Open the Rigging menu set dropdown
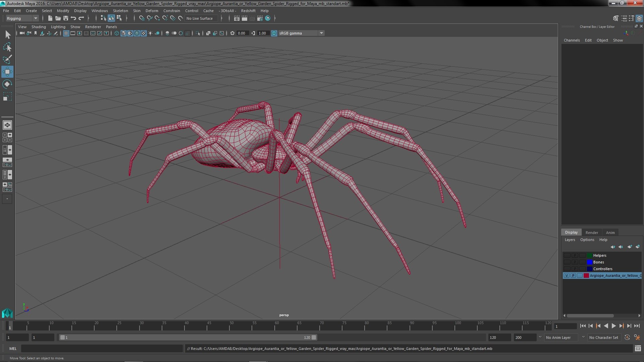Image resolution: width=644 pixels, height=362 pixels. click(22, 18)
